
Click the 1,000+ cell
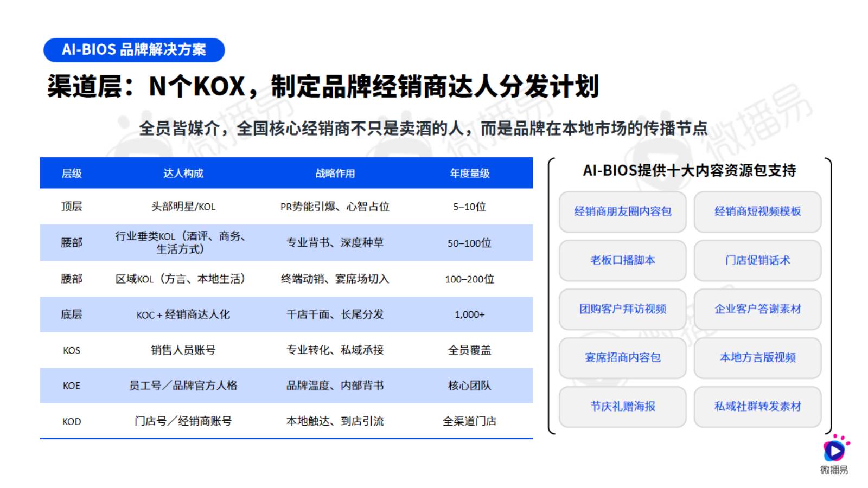click(x=470, y=314)
